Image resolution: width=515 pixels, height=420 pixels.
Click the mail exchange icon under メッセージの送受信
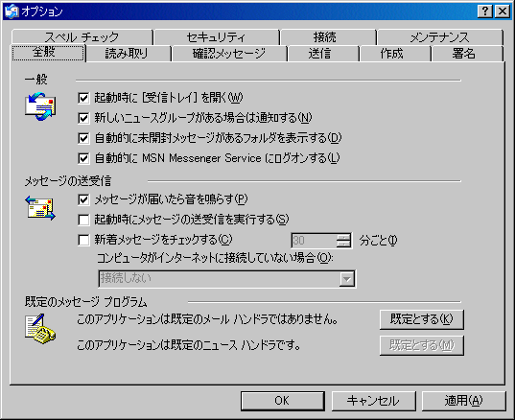point(40,208)
